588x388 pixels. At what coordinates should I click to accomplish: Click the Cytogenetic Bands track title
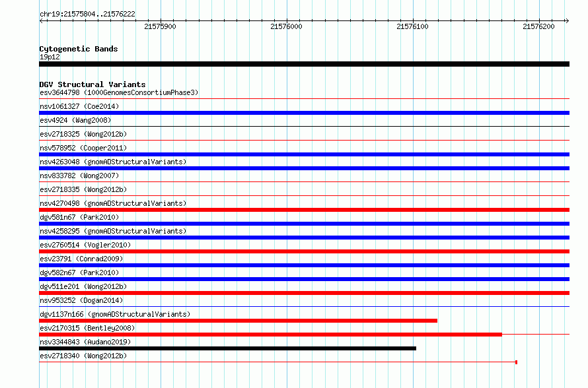point(79,49)
